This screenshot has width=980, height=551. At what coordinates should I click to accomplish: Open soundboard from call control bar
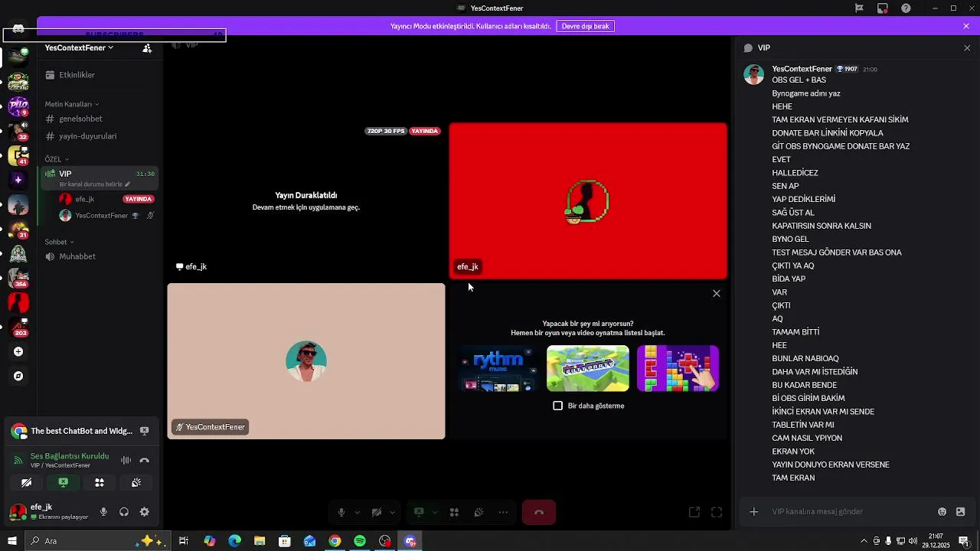479,512
